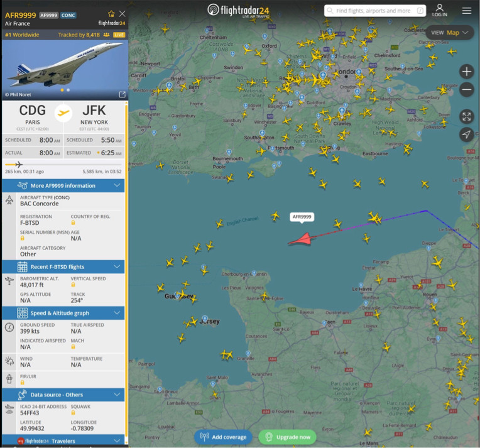Click the Cherbourg-en-Cotentin airport pin
Image resolution: width=480 pixels, height=448 pixels.
[x=254, y=273]
